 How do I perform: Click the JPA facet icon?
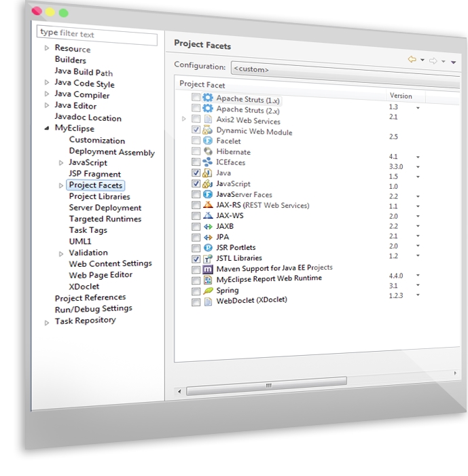[208, 237]
